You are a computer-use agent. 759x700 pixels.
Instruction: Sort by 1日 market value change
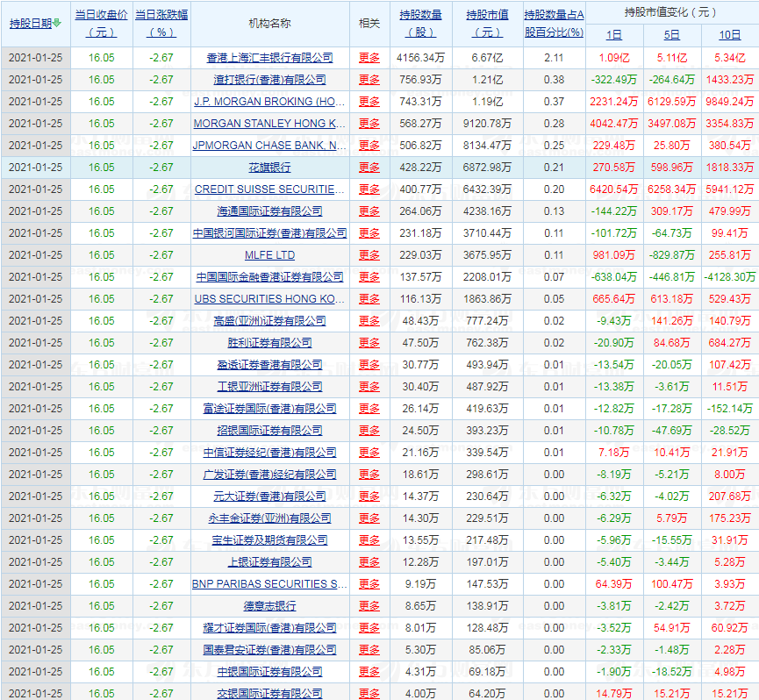click(x=614, y=35)
